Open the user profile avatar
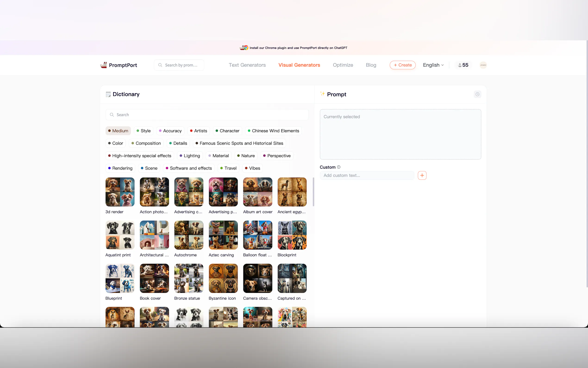 [x=483, y=65]
